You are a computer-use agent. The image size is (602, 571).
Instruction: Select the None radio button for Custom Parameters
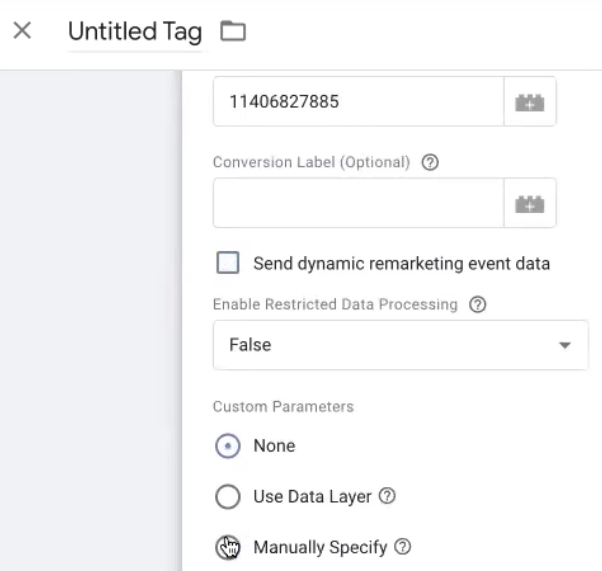click(228, 446)
